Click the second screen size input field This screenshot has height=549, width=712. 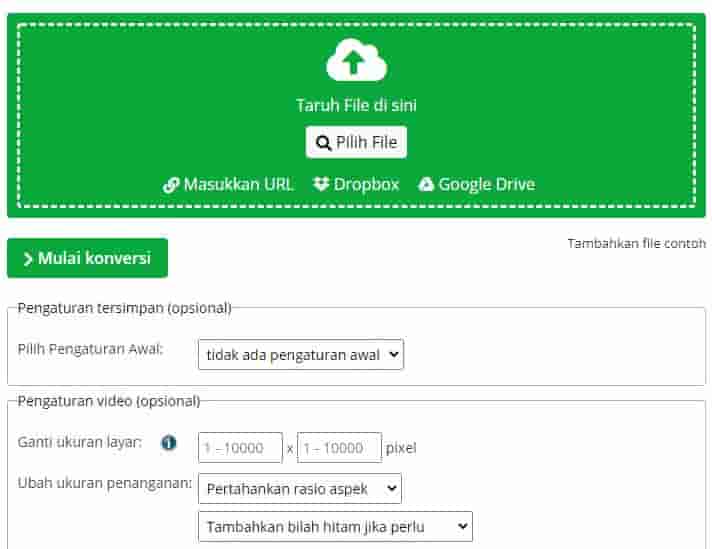(340, 448)
